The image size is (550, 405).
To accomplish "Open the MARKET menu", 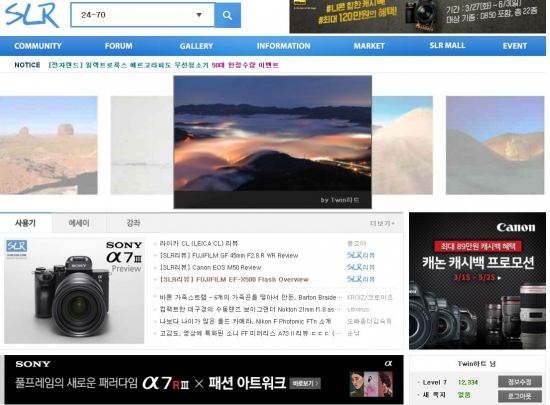I will (369, 46).
